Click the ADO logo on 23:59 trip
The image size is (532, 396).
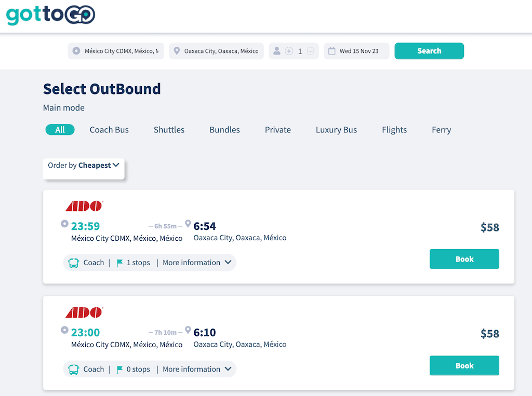(84, 206)
